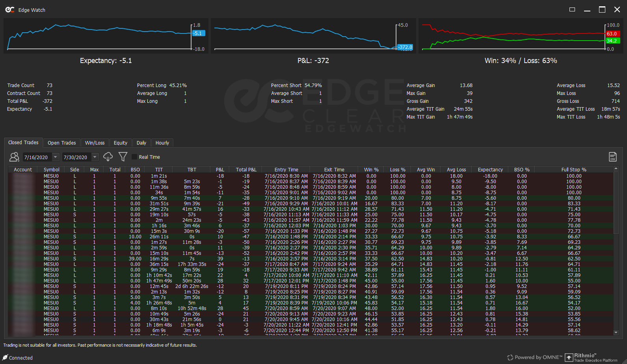Sort by the Account column header

(x=23, y=170)
